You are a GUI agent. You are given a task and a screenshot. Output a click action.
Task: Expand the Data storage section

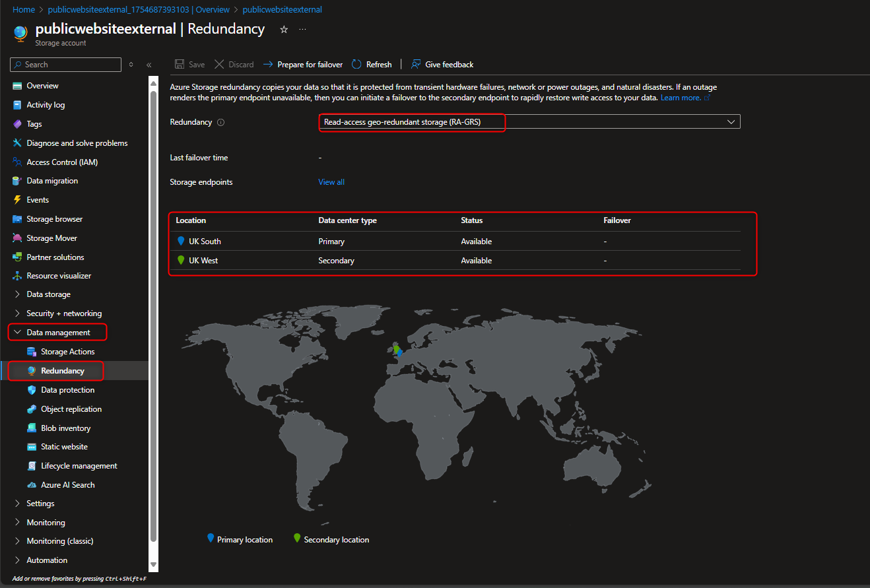48,294
